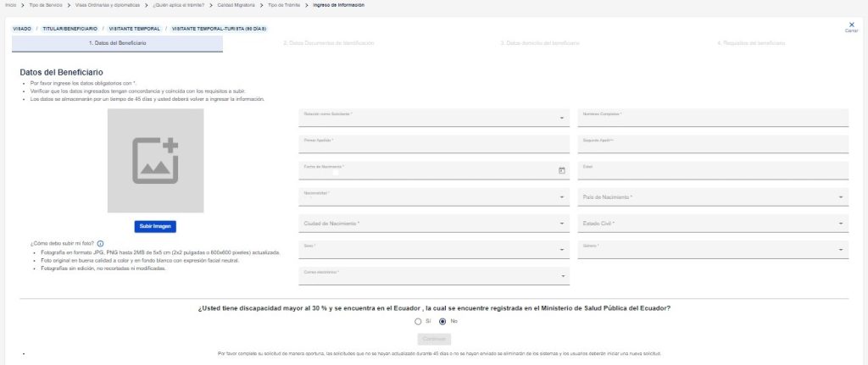Select the Sí disability radio option

tap(418, 321)
